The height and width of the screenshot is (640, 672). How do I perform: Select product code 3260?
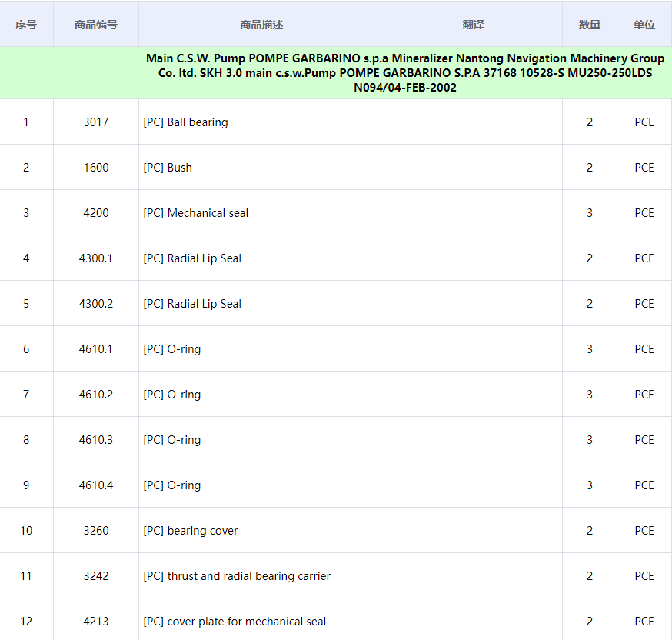point(96,531)
